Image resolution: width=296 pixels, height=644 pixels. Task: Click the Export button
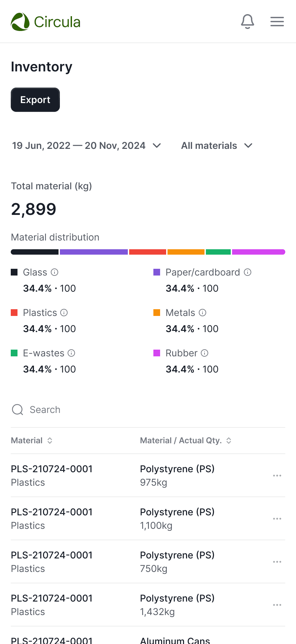[x=35, y=100]
